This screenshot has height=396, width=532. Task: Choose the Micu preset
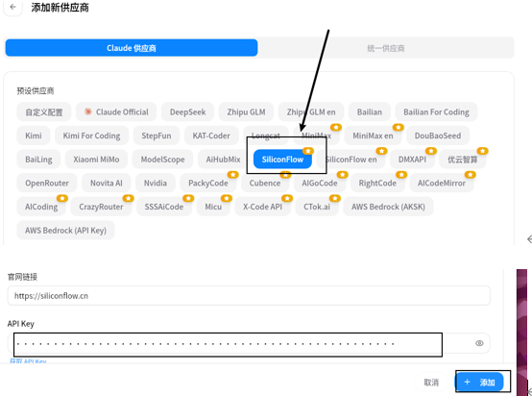click(x=213, y=207)
